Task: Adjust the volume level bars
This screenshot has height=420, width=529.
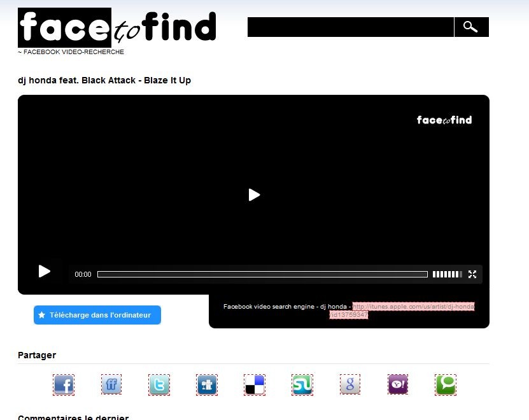Action: click(x=448, y=274)
